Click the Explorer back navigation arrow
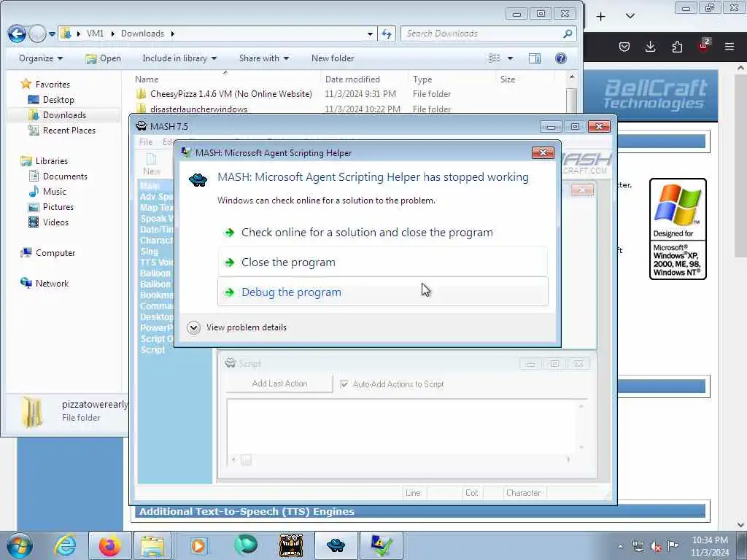 pyautogui.click(x=18, y=34)
